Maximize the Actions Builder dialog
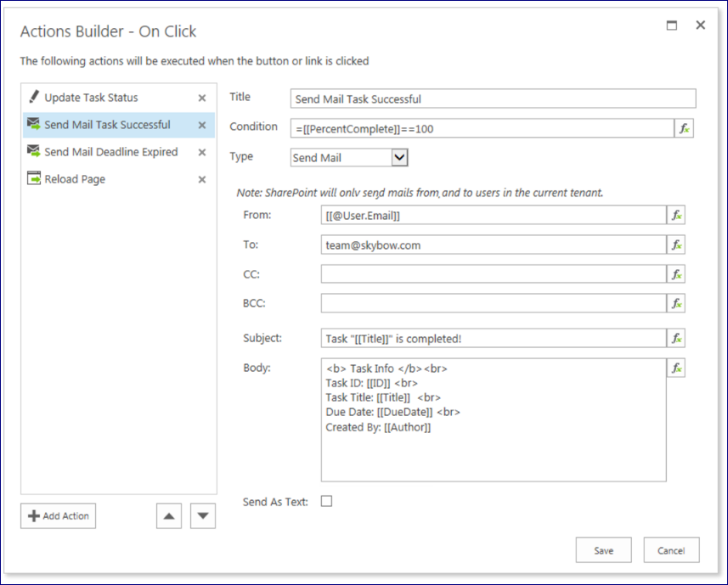This screenshot has width=728, height=585. (x=672, y=25)
